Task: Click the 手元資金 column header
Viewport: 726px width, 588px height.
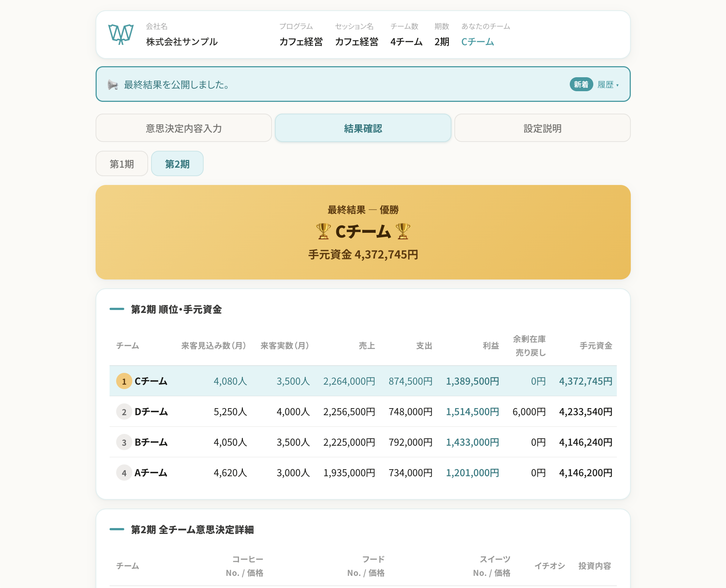Action: point(596,346)
